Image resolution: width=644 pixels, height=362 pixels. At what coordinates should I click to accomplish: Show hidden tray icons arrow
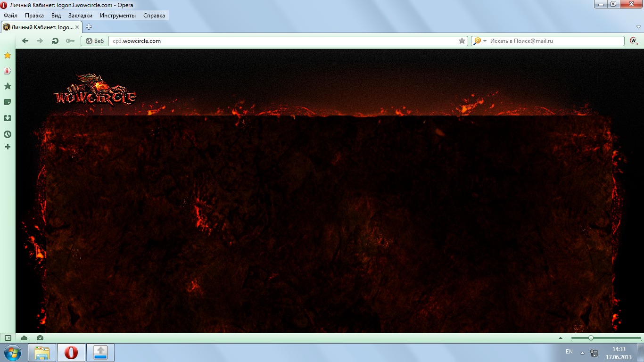tap(583, 353)
